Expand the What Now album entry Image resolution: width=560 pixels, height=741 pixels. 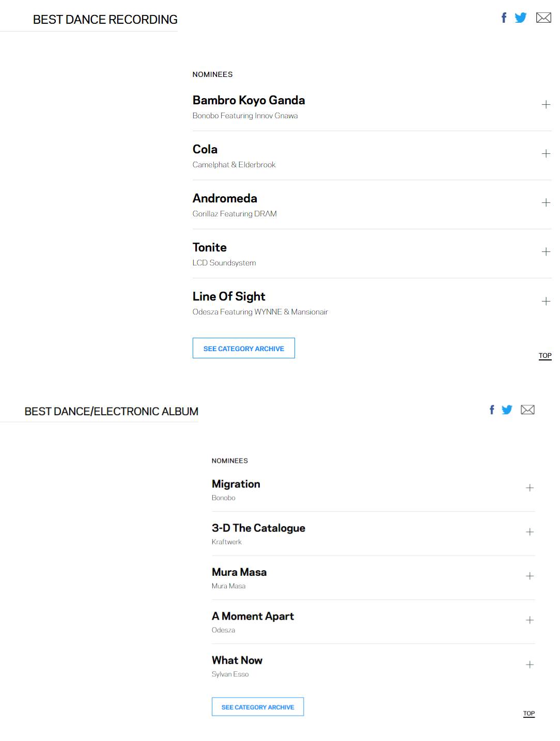point(530,665)
